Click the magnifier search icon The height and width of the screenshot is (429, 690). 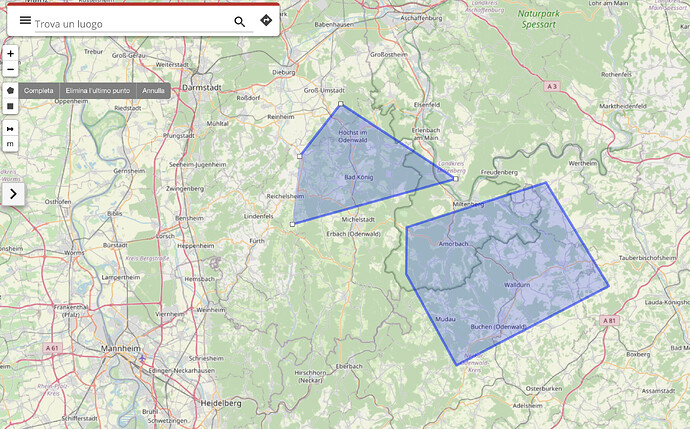click(239, 22)
